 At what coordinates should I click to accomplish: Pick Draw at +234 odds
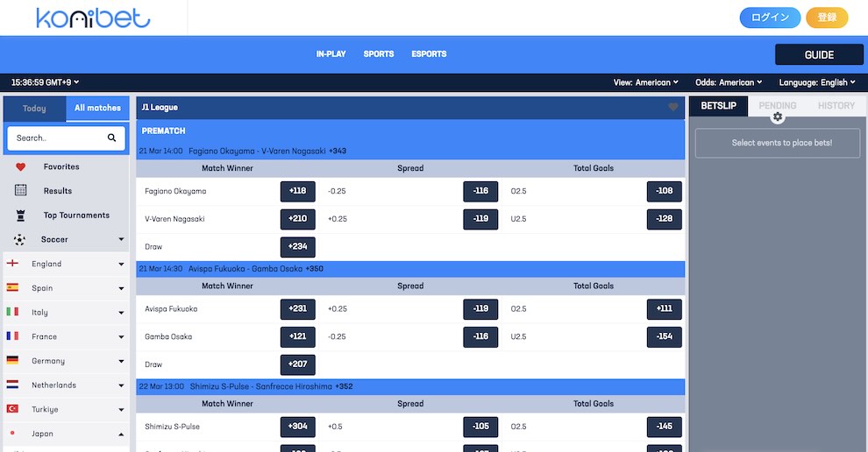pyautogui.click(x=298, y=247)
